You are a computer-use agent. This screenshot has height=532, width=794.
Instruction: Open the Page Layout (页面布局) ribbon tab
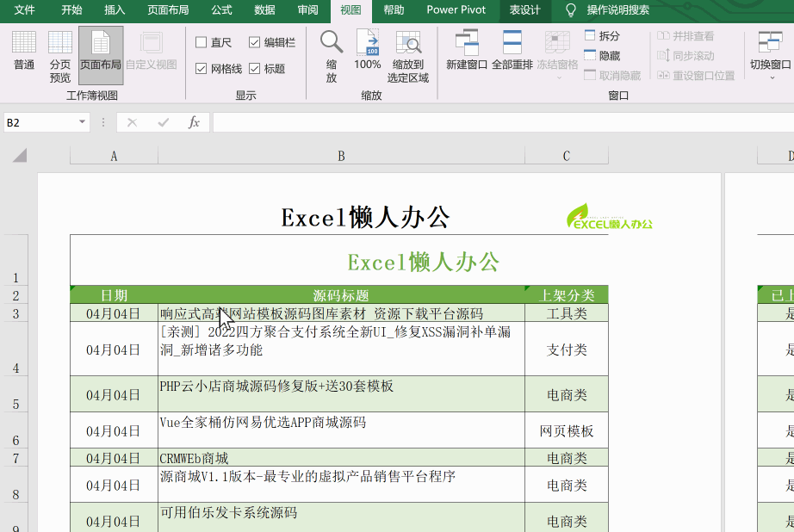(x=168, y=10)
